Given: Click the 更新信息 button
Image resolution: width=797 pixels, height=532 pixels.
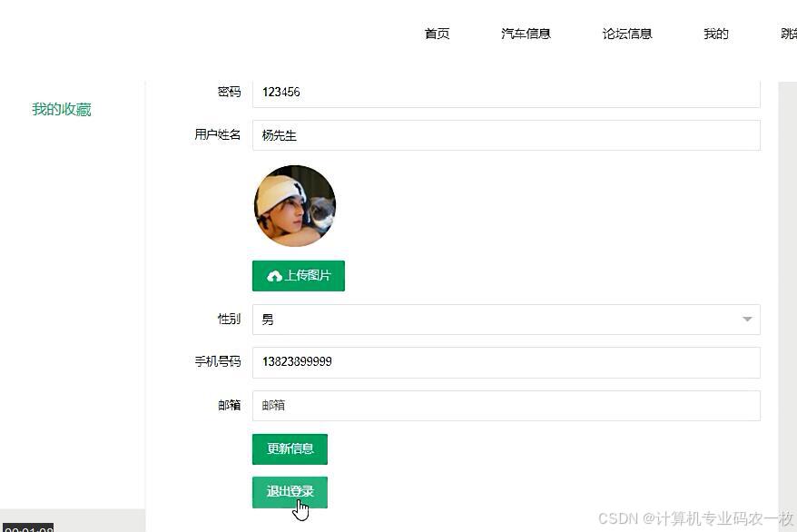Looking at the screenshot, I should (290, 448).
